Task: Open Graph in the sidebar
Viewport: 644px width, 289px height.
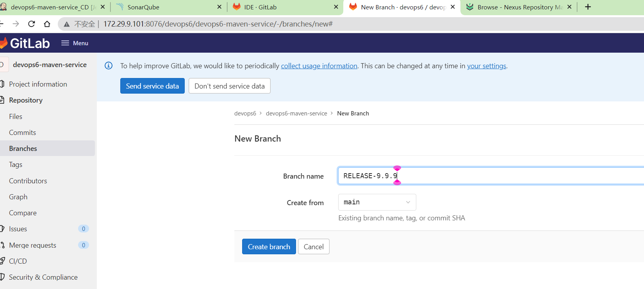Action: pos(18,197)
